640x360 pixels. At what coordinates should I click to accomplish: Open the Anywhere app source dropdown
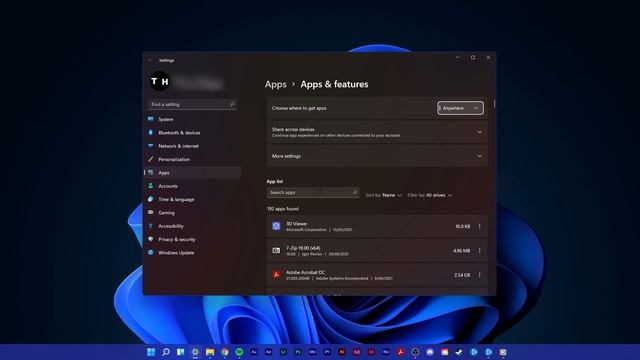pyautogui.click(x=460, y=108)
